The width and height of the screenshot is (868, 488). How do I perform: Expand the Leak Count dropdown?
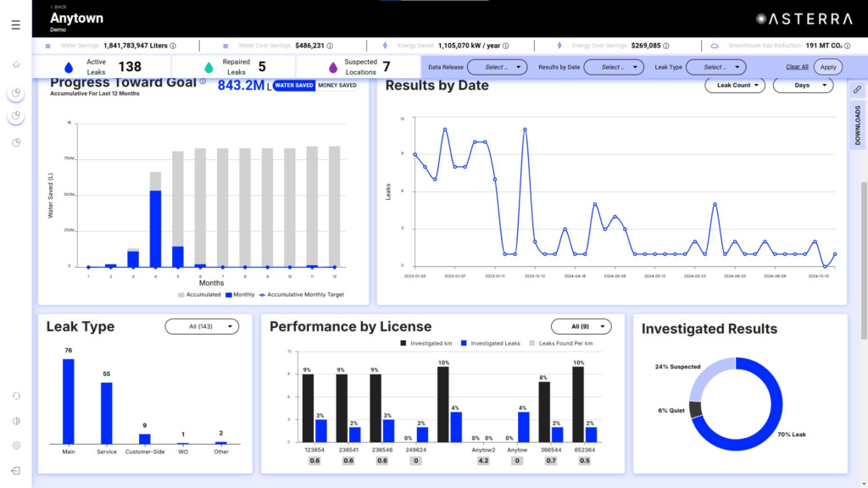734,86
